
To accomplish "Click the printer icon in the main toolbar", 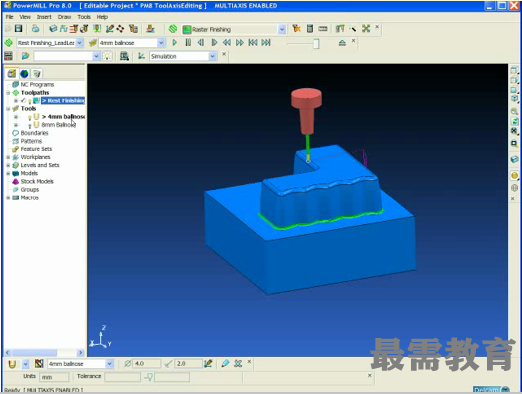I will 35,29.
